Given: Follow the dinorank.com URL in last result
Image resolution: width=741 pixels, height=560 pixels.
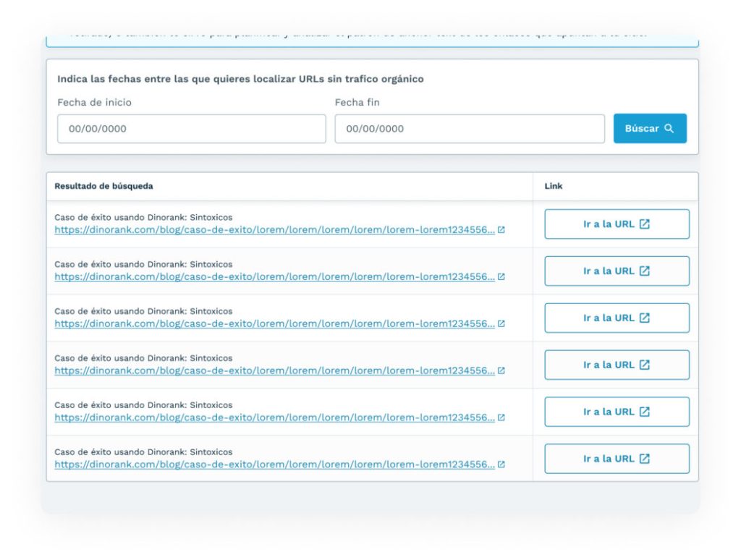Looking at the screenshot, I should pos(274,465).
